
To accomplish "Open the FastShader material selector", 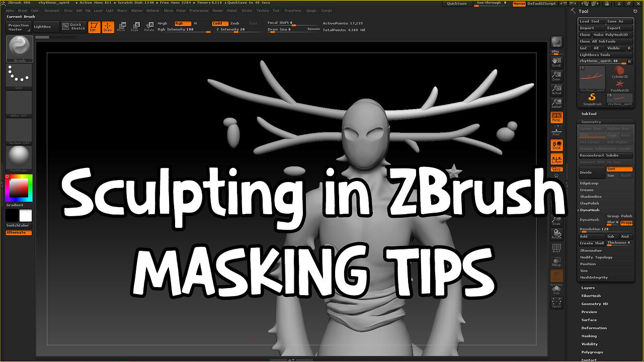I will (x=19, y=159).
